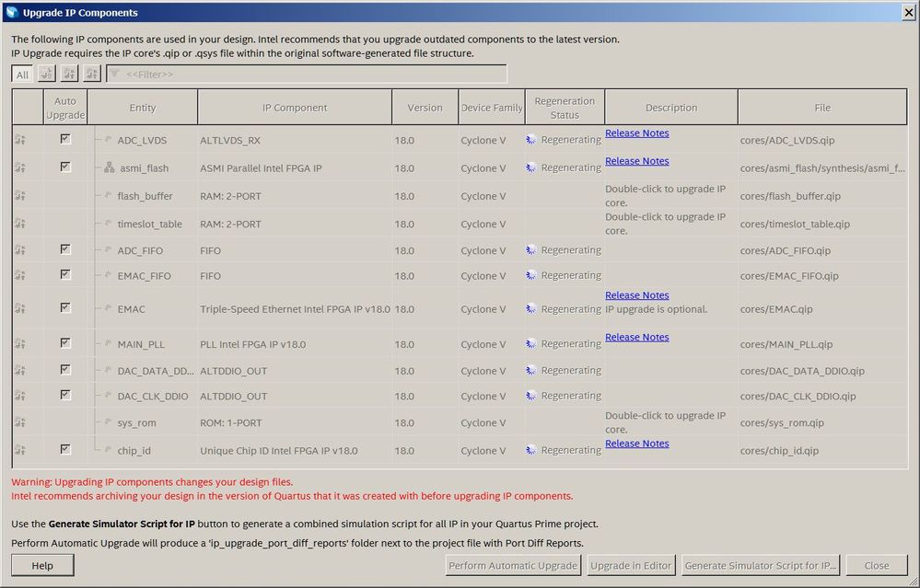
Task: Click the Auto Upgrade column header
Action: coord(65,108)
